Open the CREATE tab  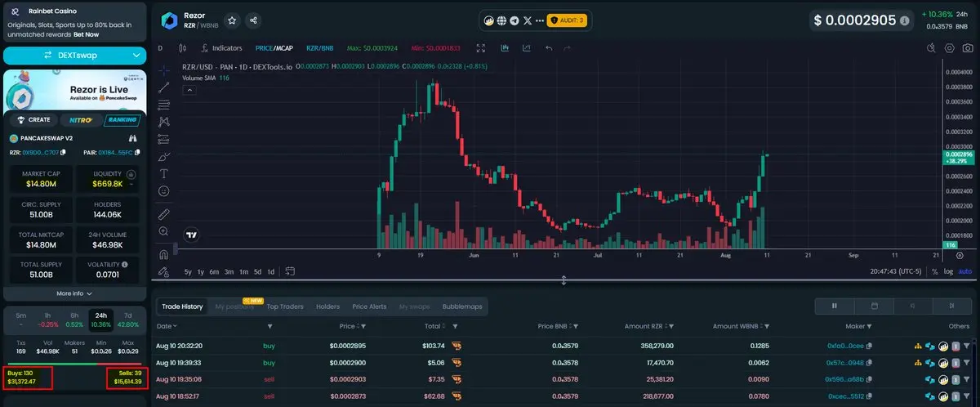click(x=33, y=119)
